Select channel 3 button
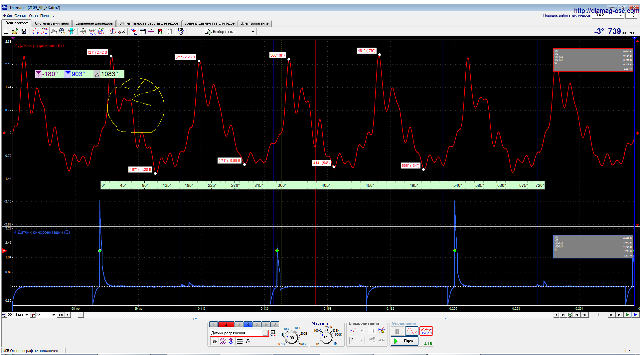 tap(239, 324)
